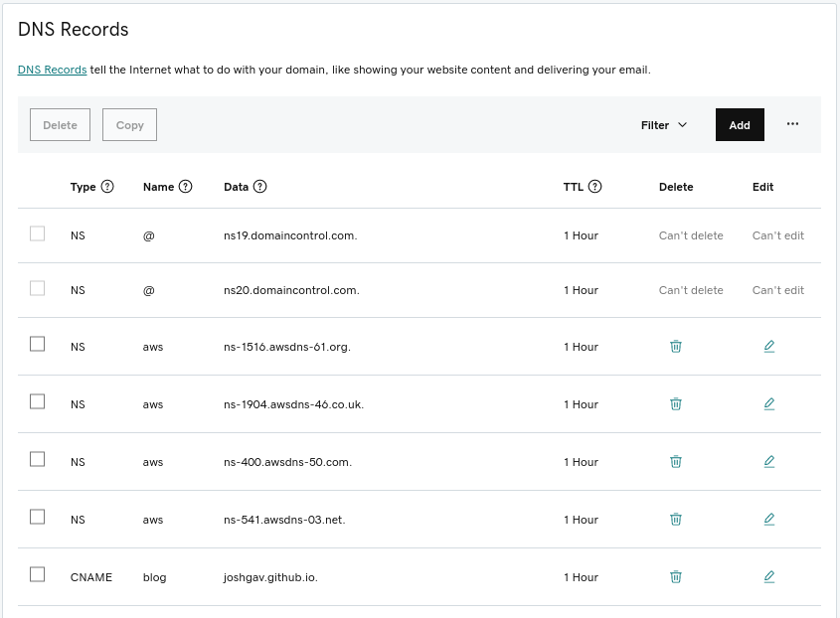The image size is (840, 618).
Task: Open the three-dot more options menu
Action: click(792, 124)
